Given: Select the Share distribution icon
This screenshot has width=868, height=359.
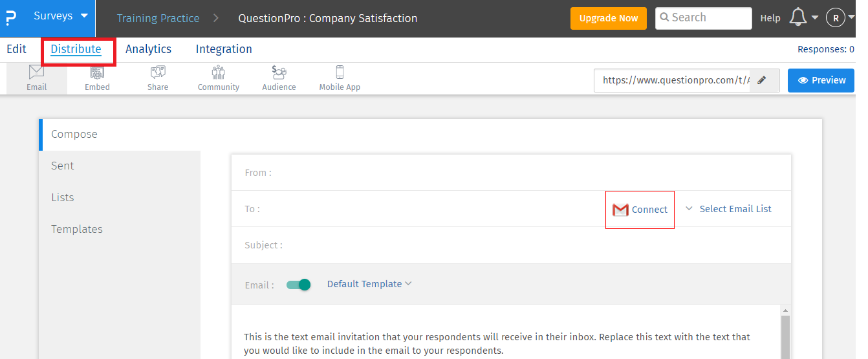Looking at the screenshot, I should (158, 73).
